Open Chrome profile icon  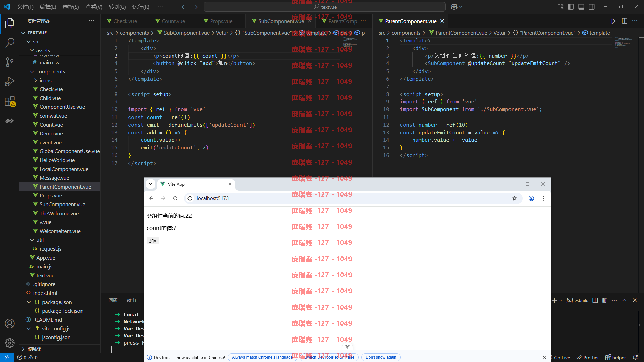(531, 198)
